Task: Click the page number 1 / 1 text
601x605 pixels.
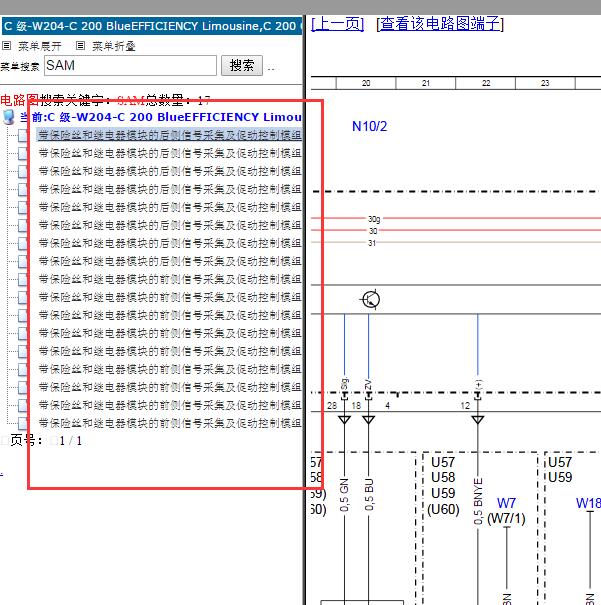Action: click(x=71, y=441)
